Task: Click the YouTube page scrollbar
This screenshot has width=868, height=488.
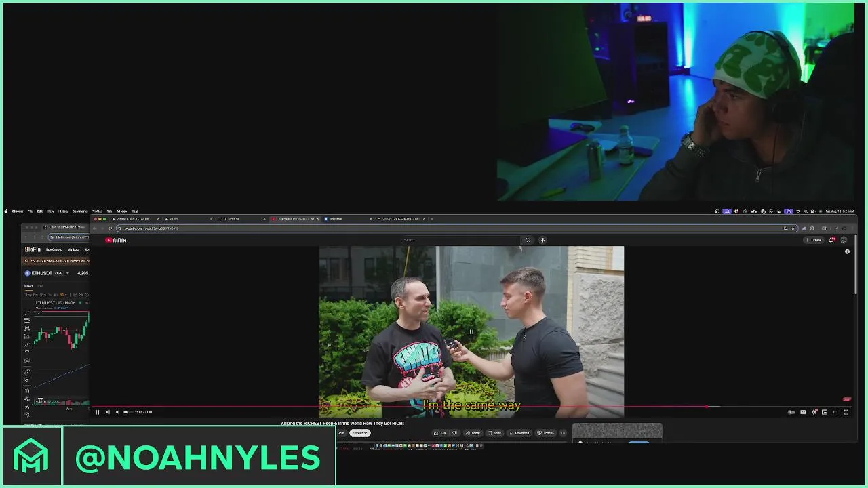Action: [856, 264]
